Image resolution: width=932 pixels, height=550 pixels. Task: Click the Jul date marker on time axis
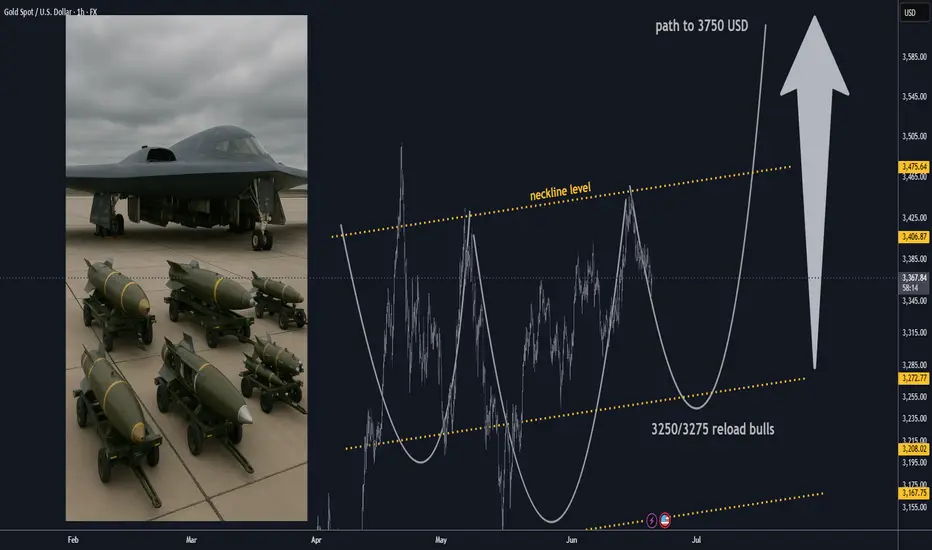(696, 540)
